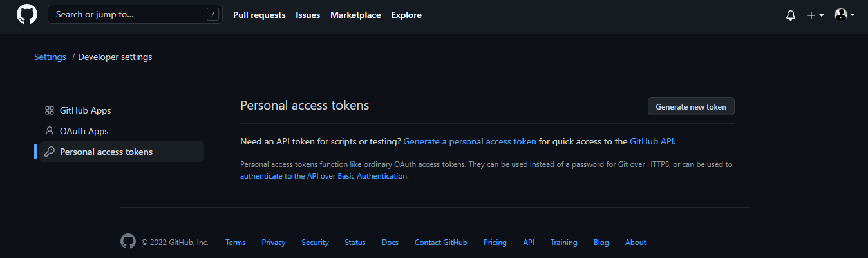Image resolution: width=868 pixels, height=258 pixels.
Task: Open the Explore page
Action: (406, 15)
